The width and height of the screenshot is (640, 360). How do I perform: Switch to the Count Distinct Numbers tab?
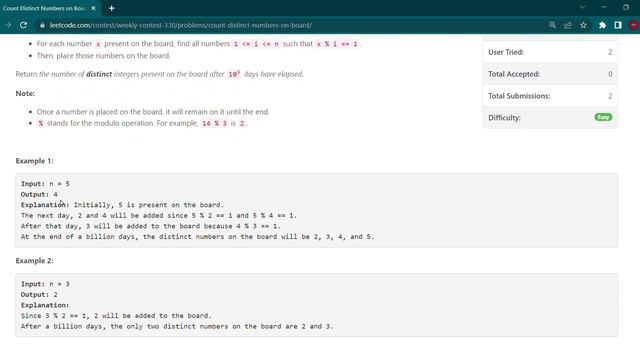coord(44,8)
